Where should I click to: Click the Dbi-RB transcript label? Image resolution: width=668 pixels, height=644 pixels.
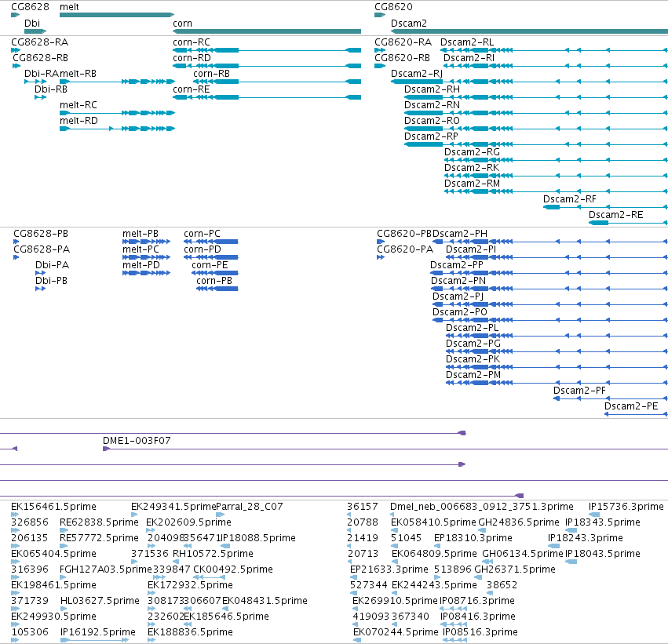pos(51,89)
